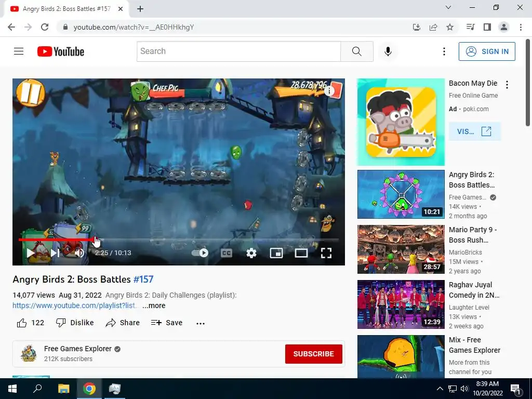Click the page vertical scrollbar
This screenshot has height=399, width=532.
(528, 83)
